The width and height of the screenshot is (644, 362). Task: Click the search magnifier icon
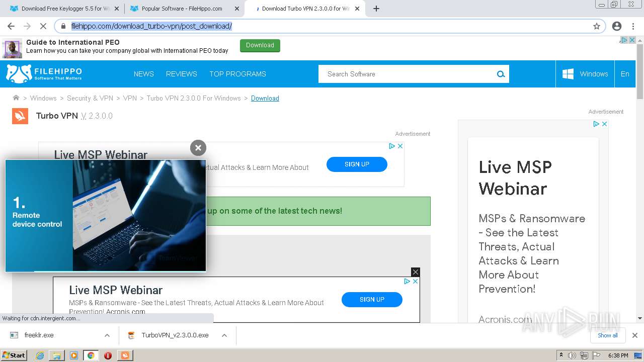coord(501,74)
